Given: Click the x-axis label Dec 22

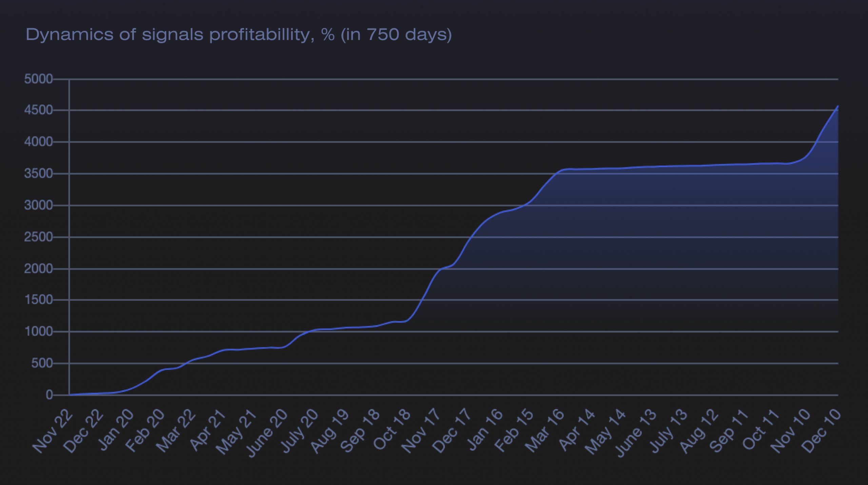Looking at the screenshot, I should click(83, 431).
